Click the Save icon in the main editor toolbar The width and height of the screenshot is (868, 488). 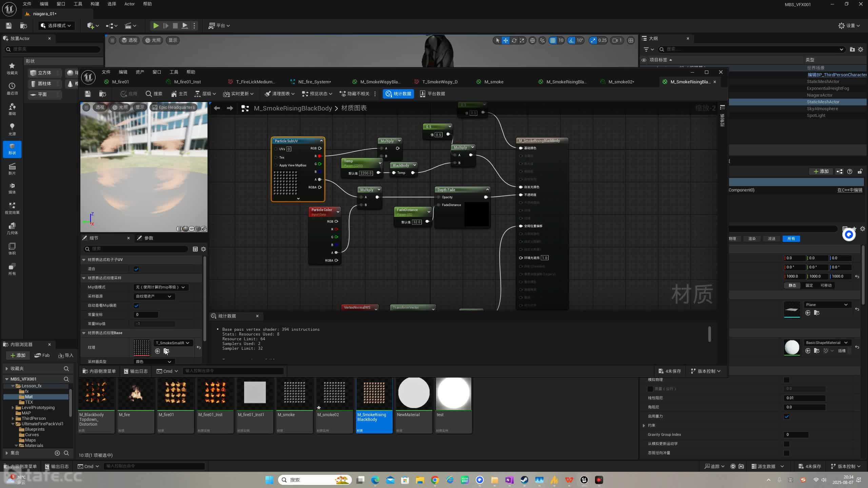9,26
